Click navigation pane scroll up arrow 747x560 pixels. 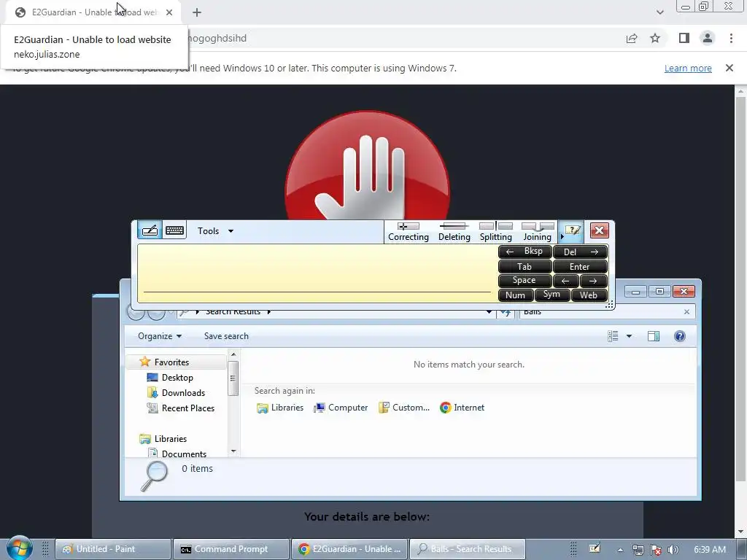[233, 354]
